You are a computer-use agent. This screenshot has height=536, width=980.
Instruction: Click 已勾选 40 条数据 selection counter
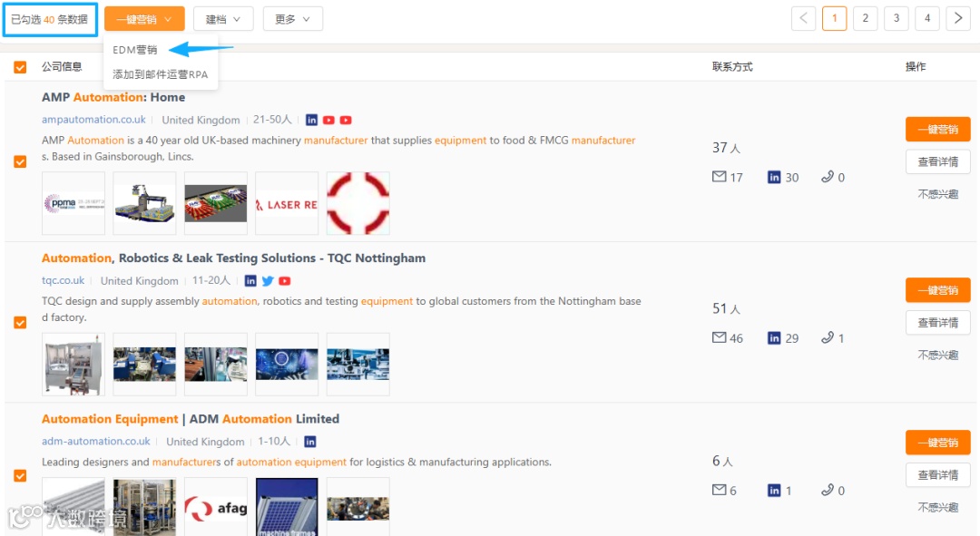[50, 19]
